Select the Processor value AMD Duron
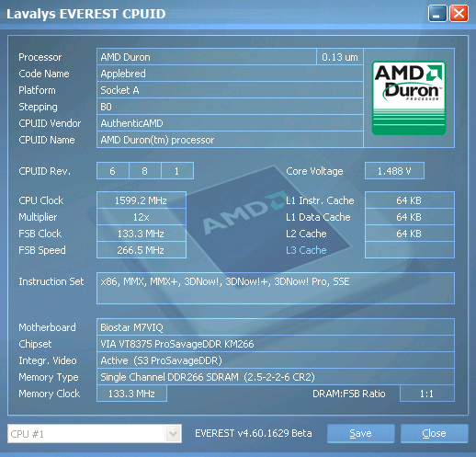Screen dimensions: 476x457 pyautogui.click(x=206, y=57)
